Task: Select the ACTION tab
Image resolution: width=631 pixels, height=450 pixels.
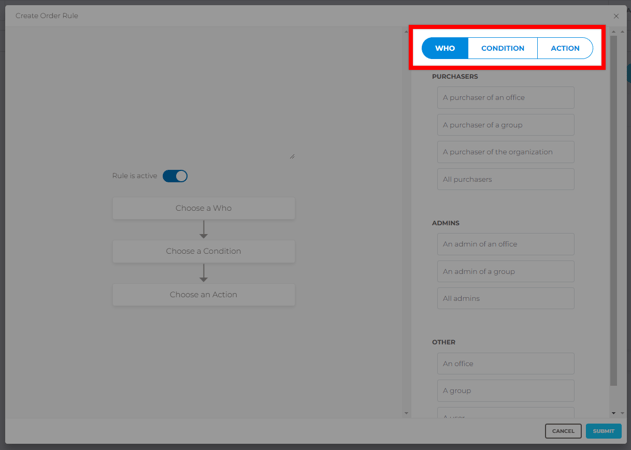Action: (564, 48)
